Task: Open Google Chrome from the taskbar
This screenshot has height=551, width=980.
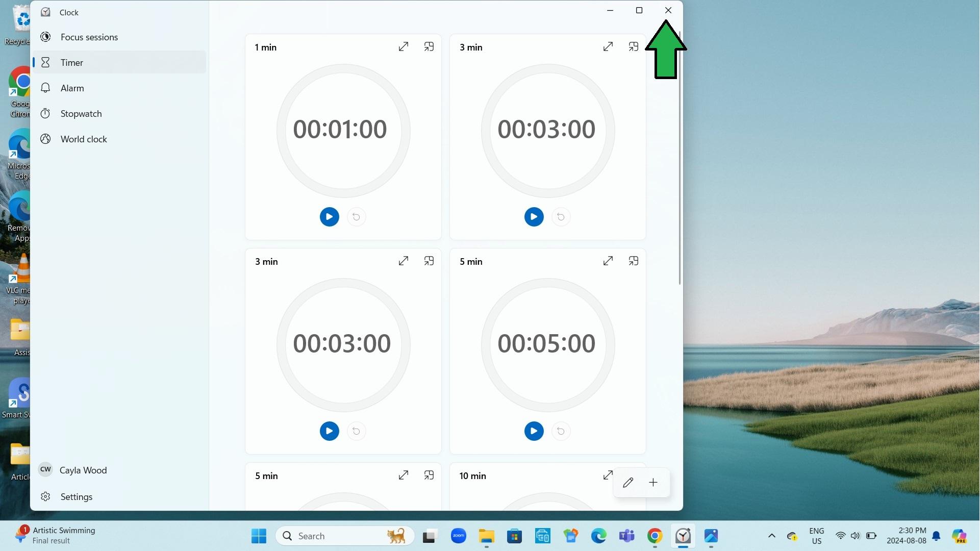Action: click(x=655, y=536)
